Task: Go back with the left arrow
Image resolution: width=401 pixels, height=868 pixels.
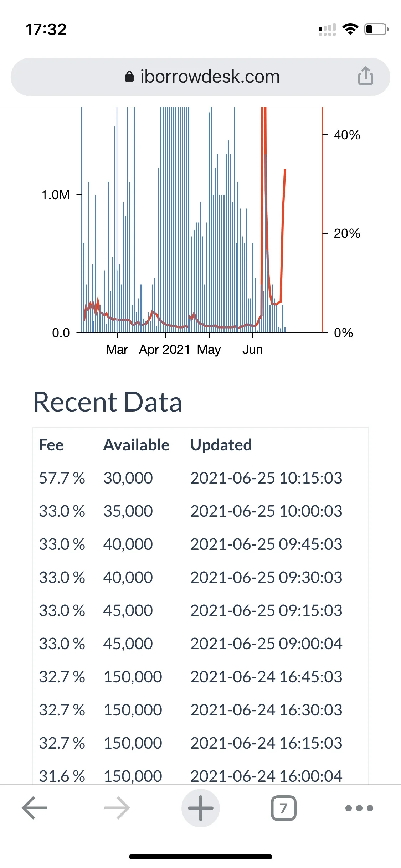Action: (x=35, y=808)
